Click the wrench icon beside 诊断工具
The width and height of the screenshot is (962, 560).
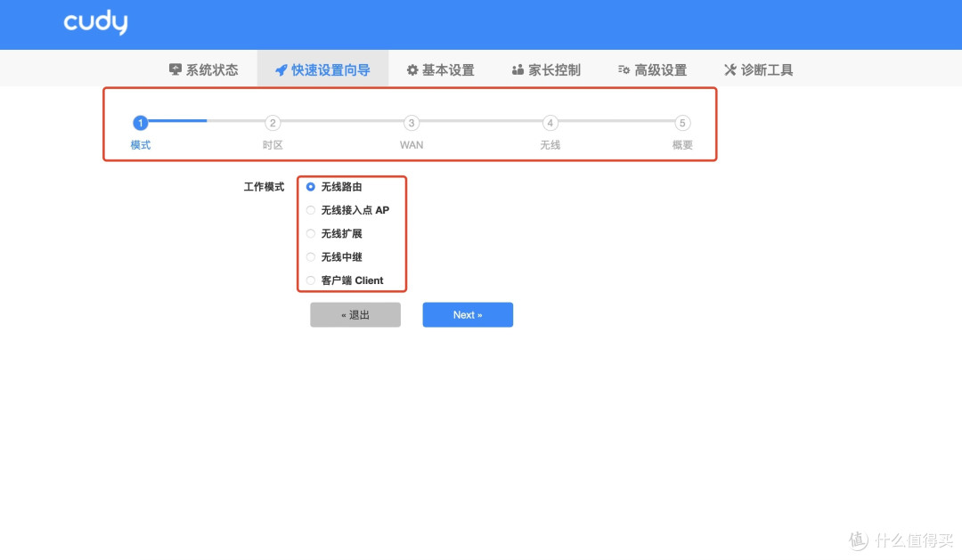pyautogui.click(x=730, y=70)
